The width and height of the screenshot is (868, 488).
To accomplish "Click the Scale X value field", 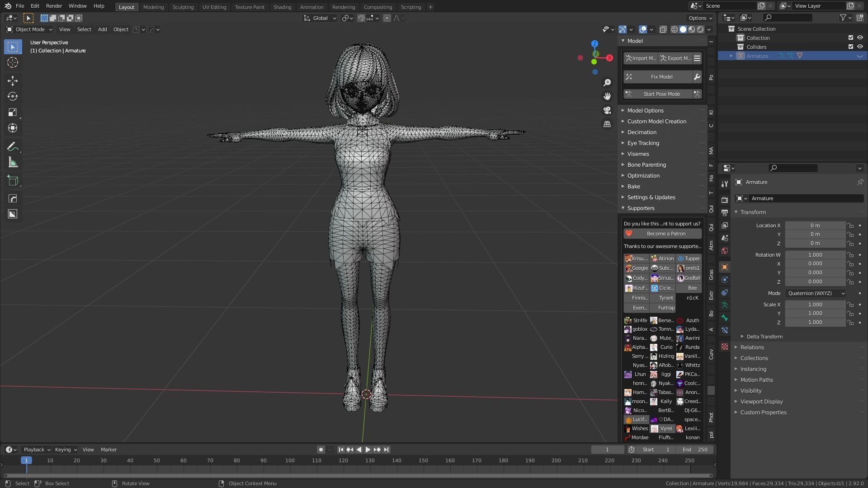I will (x=815, y=305).
